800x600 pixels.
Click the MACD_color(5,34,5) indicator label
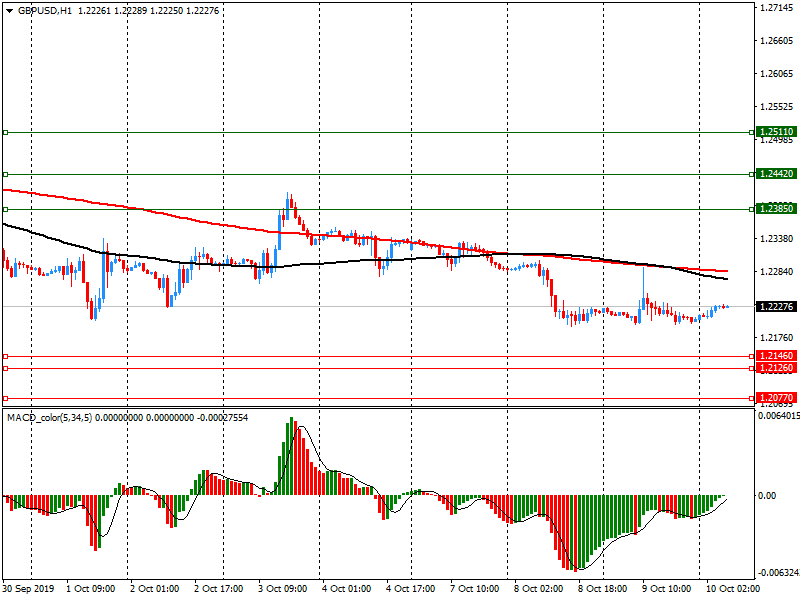(50, 417)
